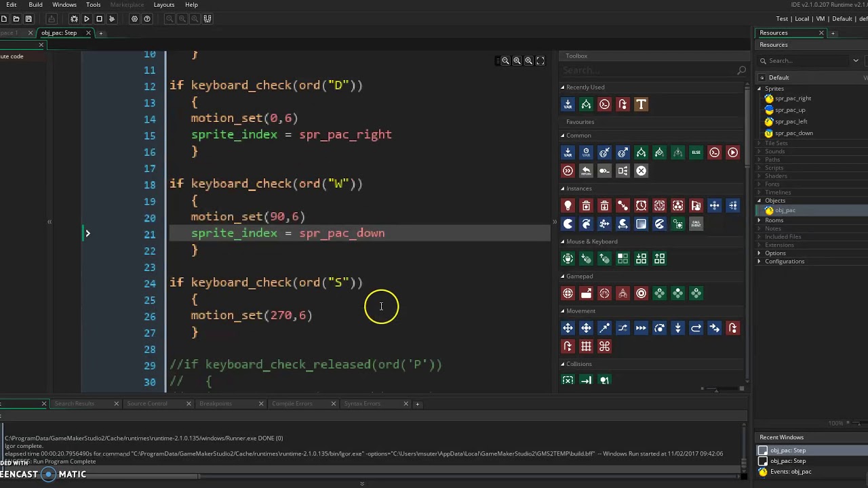This screenshot has width=868, height=488.
Task: Open the Layouts menu
Action: (x=164, y=5)
